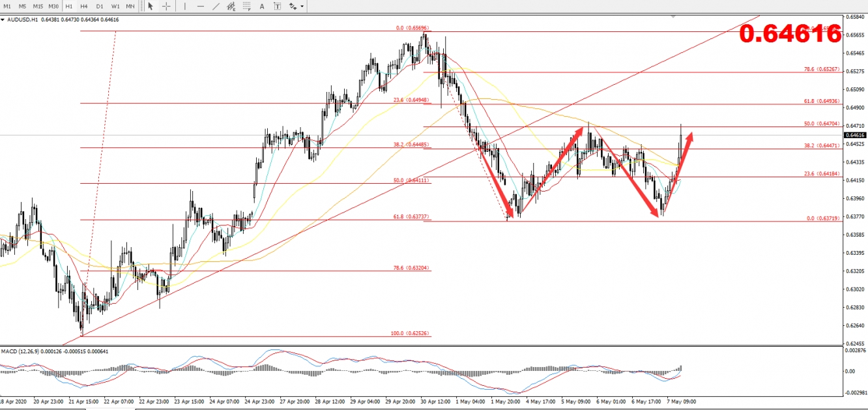Switch to the M1 timeframe

click(7, 7)
